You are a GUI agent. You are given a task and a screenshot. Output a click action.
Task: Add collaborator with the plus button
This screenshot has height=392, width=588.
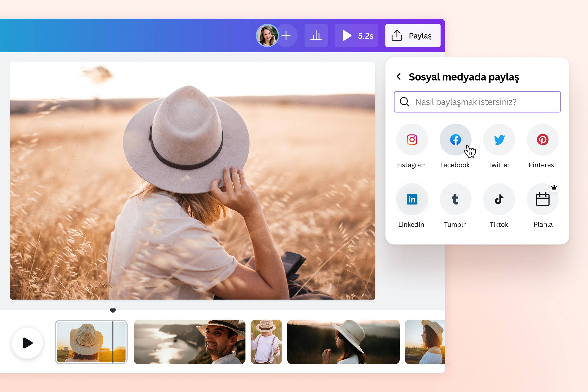point(287,35)
